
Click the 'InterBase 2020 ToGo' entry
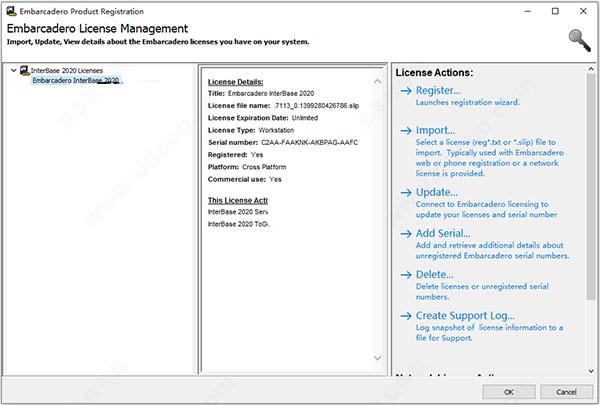pos(238,224)
